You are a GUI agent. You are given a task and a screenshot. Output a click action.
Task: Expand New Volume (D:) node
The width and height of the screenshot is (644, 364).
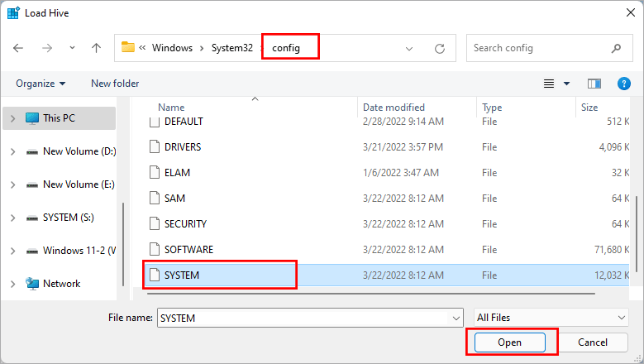click(12, 151)
